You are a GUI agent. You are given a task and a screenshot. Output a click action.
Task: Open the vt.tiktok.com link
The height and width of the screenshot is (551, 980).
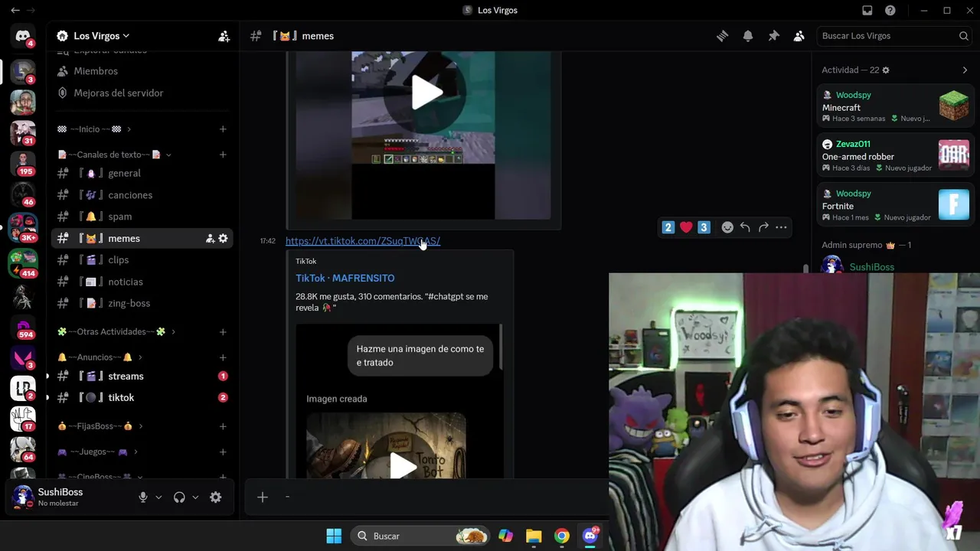(362, 241)
